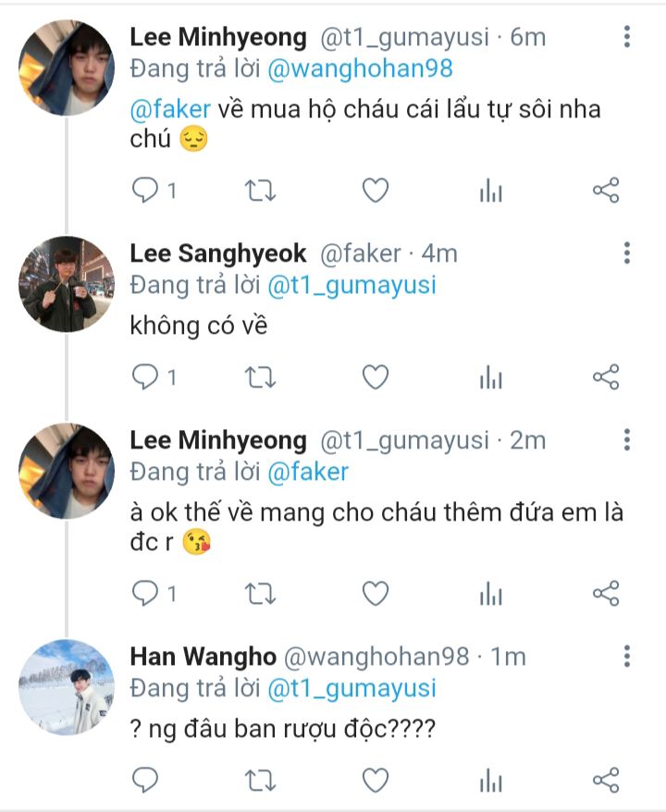Open more options on Gumayusi's 6m tweet

(627, 37)
